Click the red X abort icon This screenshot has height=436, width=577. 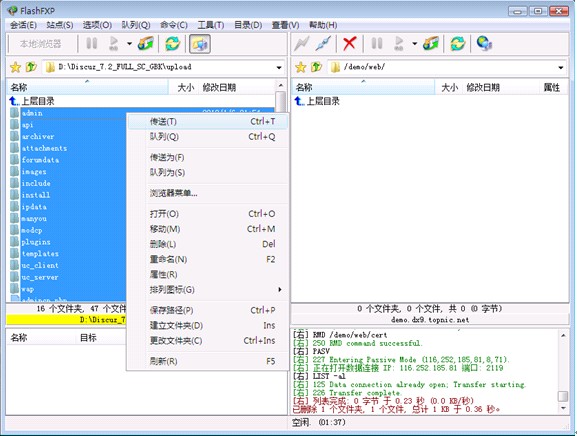(x=349, y=44)
